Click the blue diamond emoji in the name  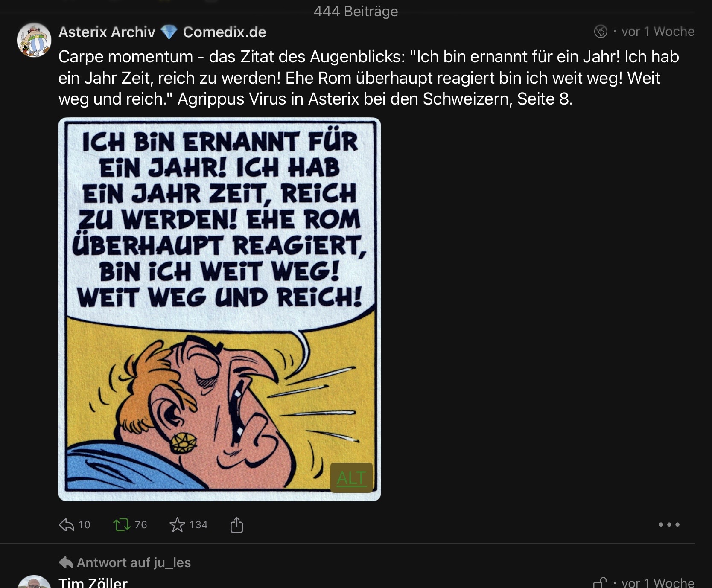coord(169,32)
